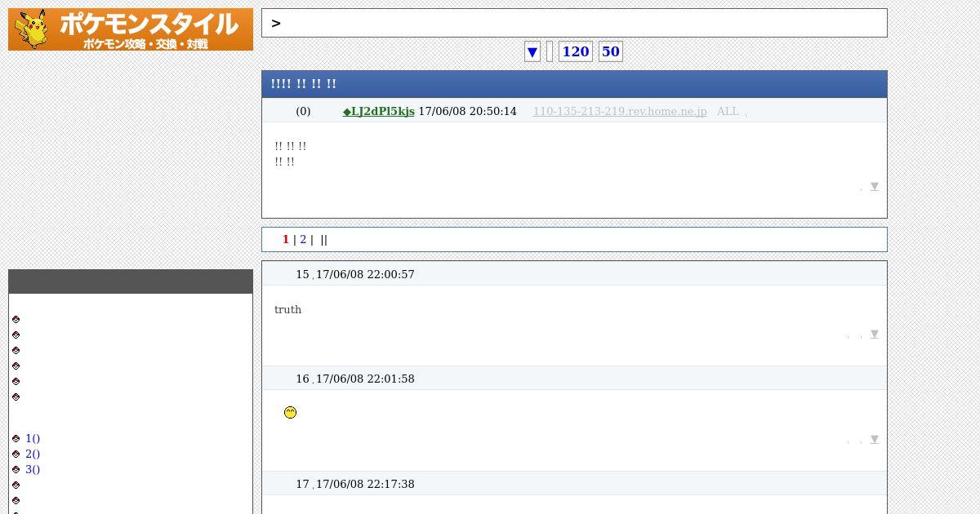Open the ポケモンスタイル Pikachu logo banner
Viewport: 980px width, 514px height.
(131, 29)
